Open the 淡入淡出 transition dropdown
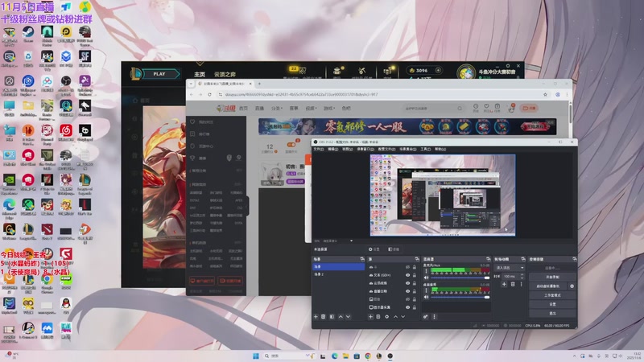Image resolution: width=644 pixels, height=362 pixels. point(510,268)
